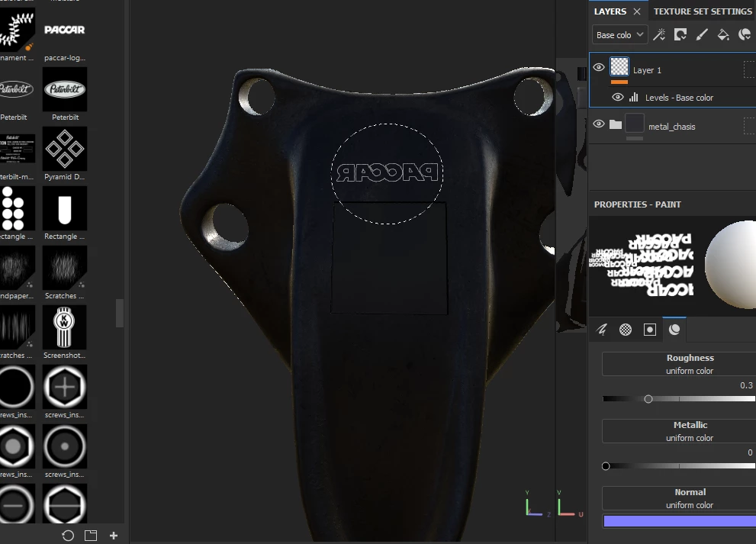Pick the Rectangle rounded-bottom alpha
This screenshot has height=544, width=756.
pyautogui.click(x=65, y=208)
